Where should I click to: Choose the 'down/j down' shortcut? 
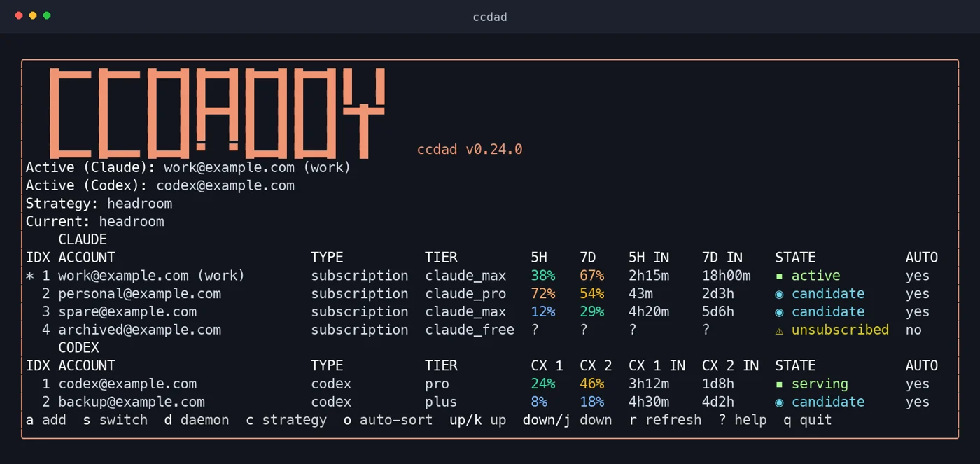click(567, 420)
